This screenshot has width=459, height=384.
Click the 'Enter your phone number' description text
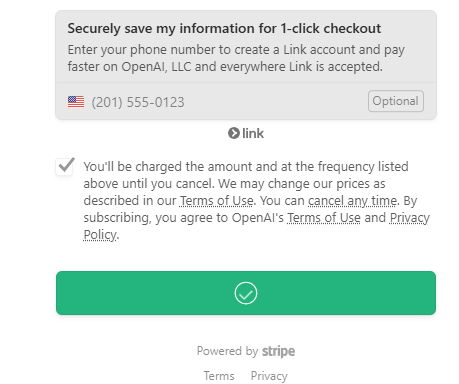pyautogui.click(x=236, y=58)
